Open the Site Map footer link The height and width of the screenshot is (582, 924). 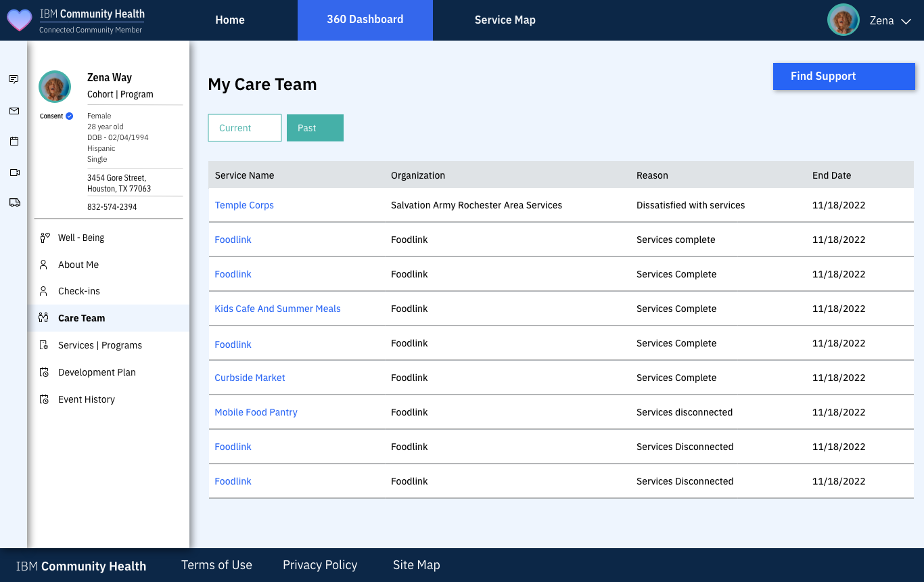[x=417, y=565]
